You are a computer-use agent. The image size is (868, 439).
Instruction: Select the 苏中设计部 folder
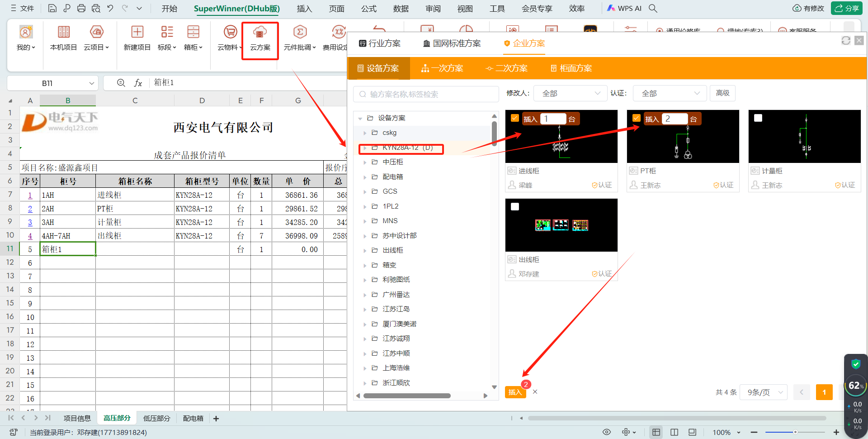400,236
